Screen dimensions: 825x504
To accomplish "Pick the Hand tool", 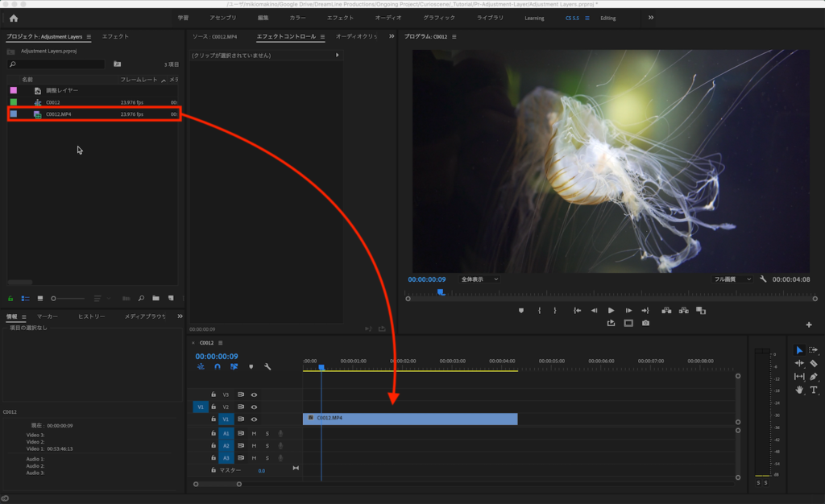I will click(799, 390).
